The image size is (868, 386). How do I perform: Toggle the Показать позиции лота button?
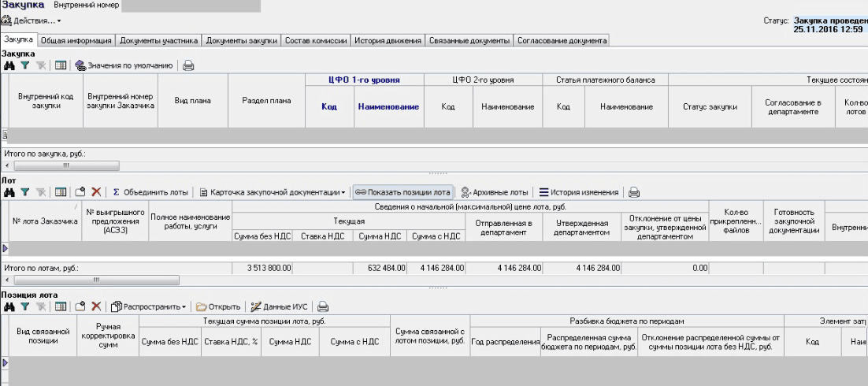(402, 191)
